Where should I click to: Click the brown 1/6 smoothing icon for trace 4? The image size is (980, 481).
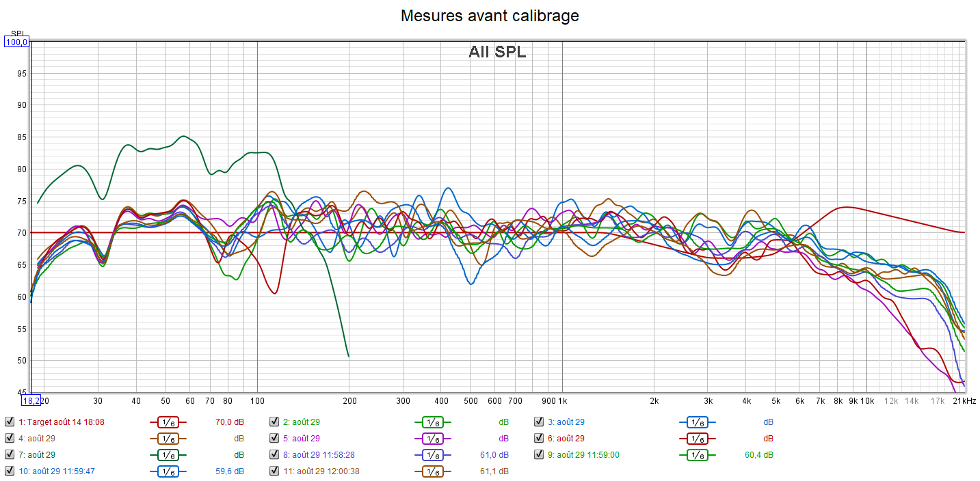tap(168, 439)
